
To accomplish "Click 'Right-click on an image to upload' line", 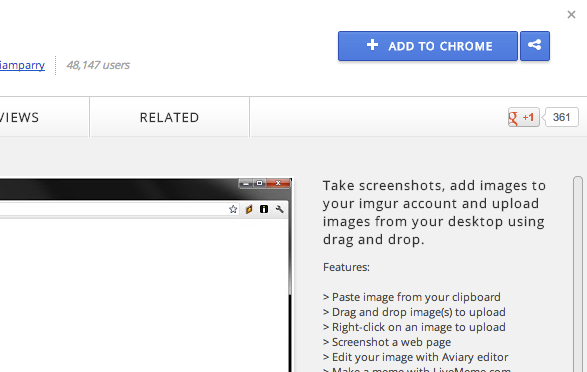I will click(414, 327).
